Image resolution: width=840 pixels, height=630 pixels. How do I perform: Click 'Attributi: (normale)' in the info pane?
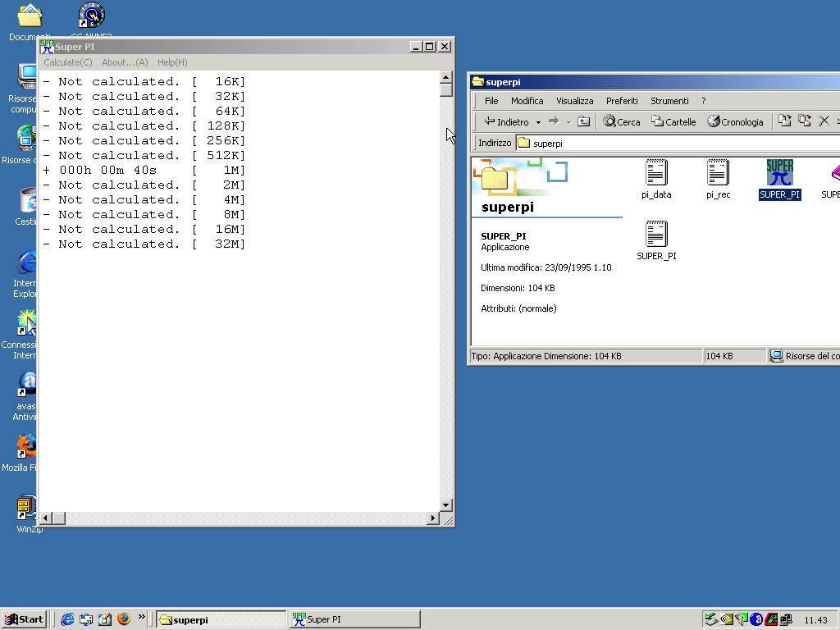tap(518, 308)
